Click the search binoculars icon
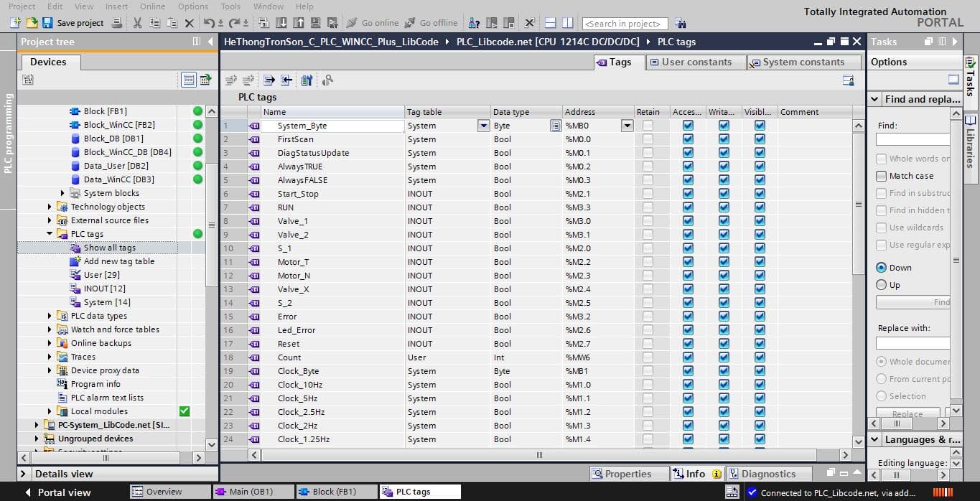Screen dimensions: 980x501 [x=681, y=23]
